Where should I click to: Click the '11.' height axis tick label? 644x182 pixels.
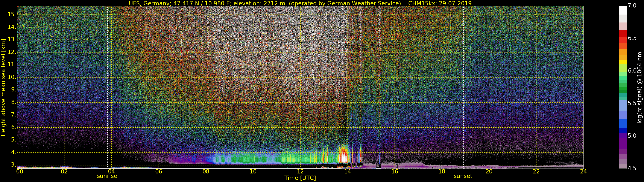click(12, 65)
